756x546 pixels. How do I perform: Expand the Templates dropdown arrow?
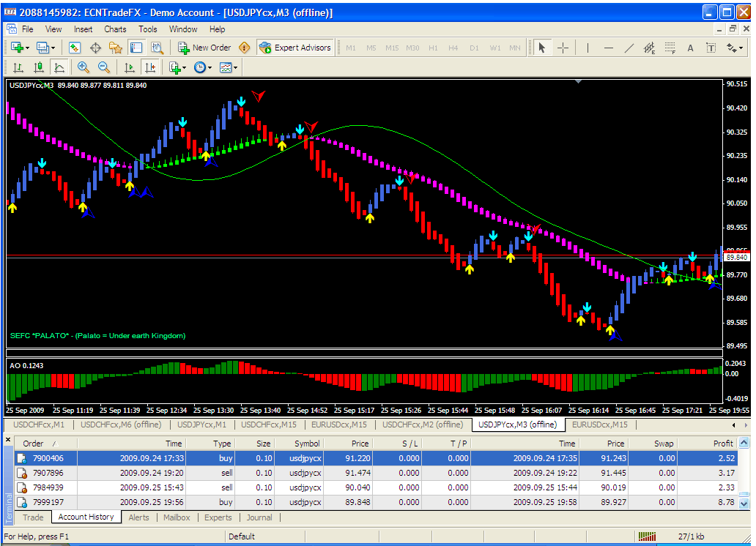point(235,68)
